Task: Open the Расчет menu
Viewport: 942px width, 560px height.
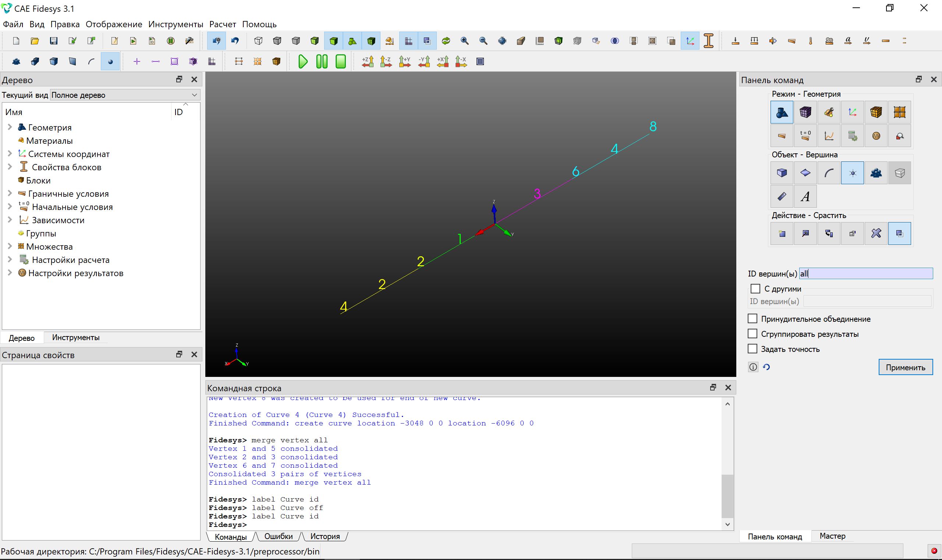Action: coord(223,24)
